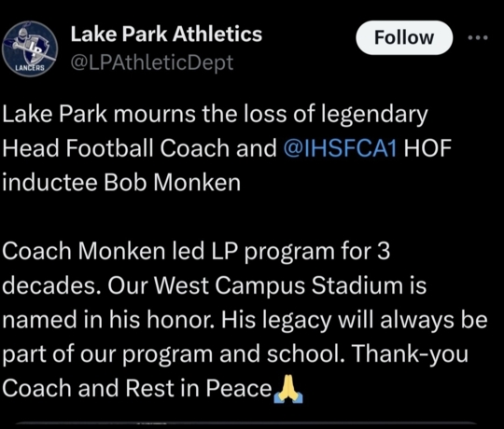This screenshot has width=504, height=429.
Task: Open the three-dot more options menu
Action: pyautogui.click(x=478, y=37)
